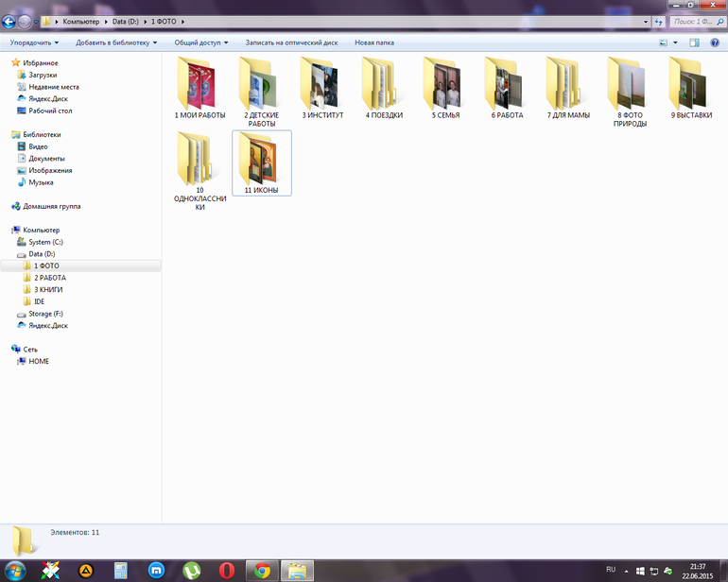Viewport: 728px width, 582px height.
Task: Toggle the preview pane button
Action: point(694,43)
